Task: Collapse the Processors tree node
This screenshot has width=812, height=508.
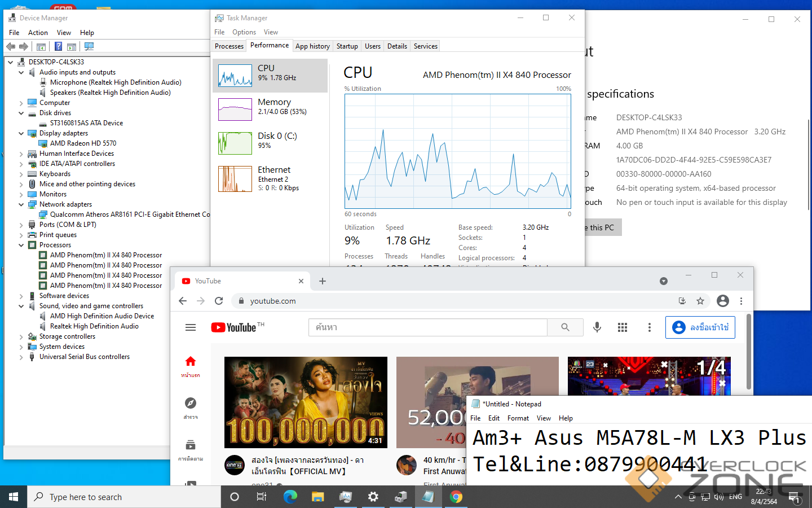Action: [21, 245]
